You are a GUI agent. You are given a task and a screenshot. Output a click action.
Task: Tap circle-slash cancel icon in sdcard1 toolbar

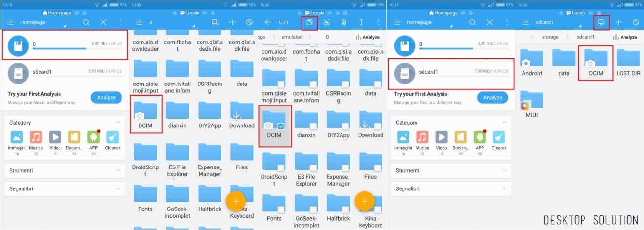coord(636,22)
